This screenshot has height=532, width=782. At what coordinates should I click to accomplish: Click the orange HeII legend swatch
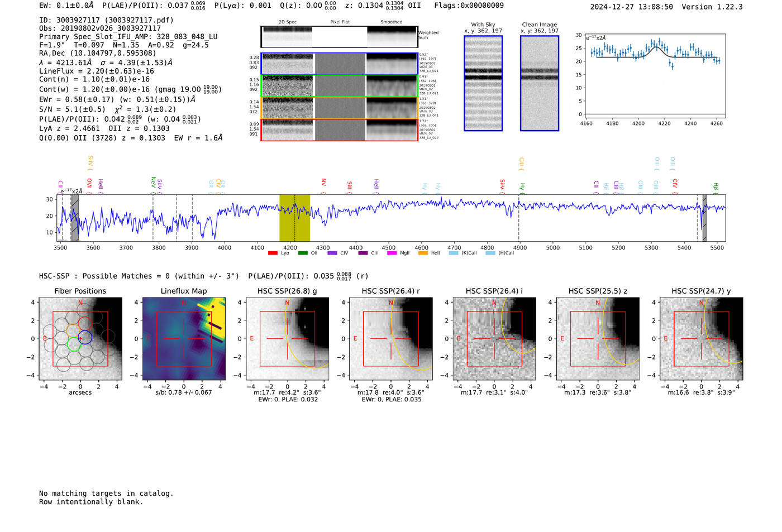(423, 253)
